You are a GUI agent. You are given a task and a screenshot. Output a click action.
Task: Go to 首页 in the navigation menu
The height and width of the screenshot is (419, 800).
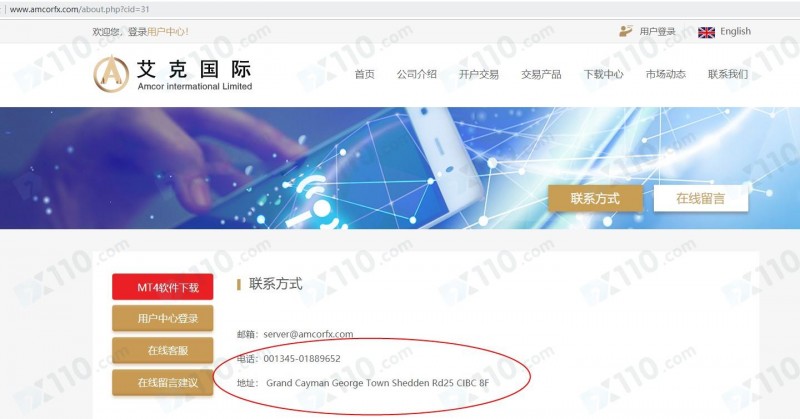pos(365,75)
